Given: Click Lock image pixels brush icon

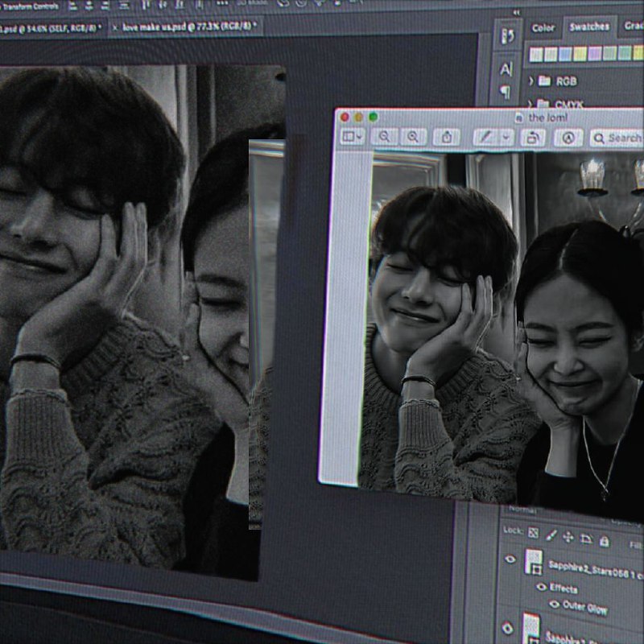Looking at the screenshot, I should [x=551, y=535].
